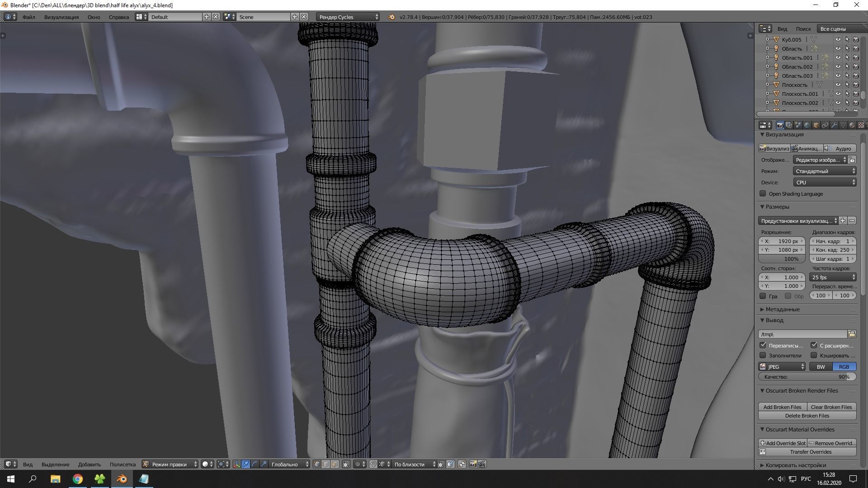Toggle selectability of Плоскость in outliner
Screen dimensions: 868x488
(847, 84)
